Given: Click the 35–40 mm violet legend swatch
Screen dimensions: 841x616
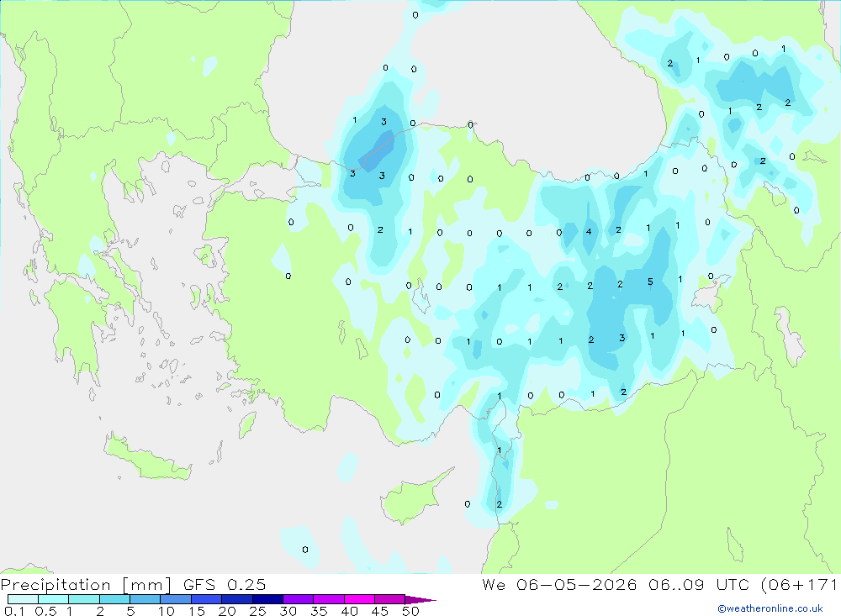Looking at the screenshot, I should pos(329,599).
